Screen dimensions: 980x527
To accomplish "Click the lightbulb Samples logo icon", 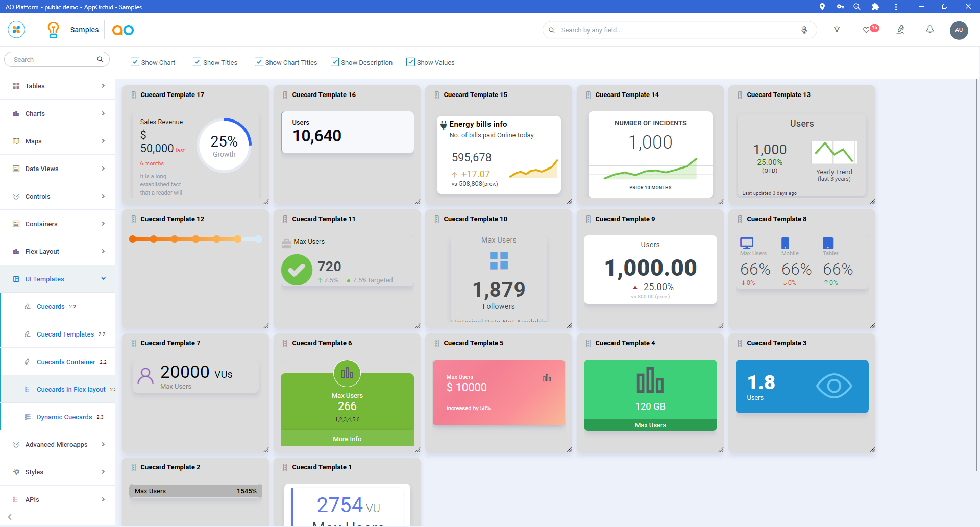I will coord(53,30).
